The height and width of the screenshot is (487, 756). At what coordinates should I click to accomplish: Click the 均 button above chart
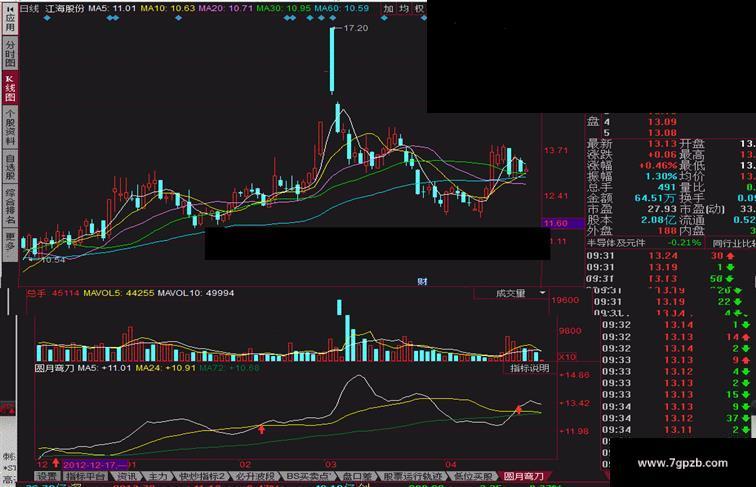pos(404,8)
